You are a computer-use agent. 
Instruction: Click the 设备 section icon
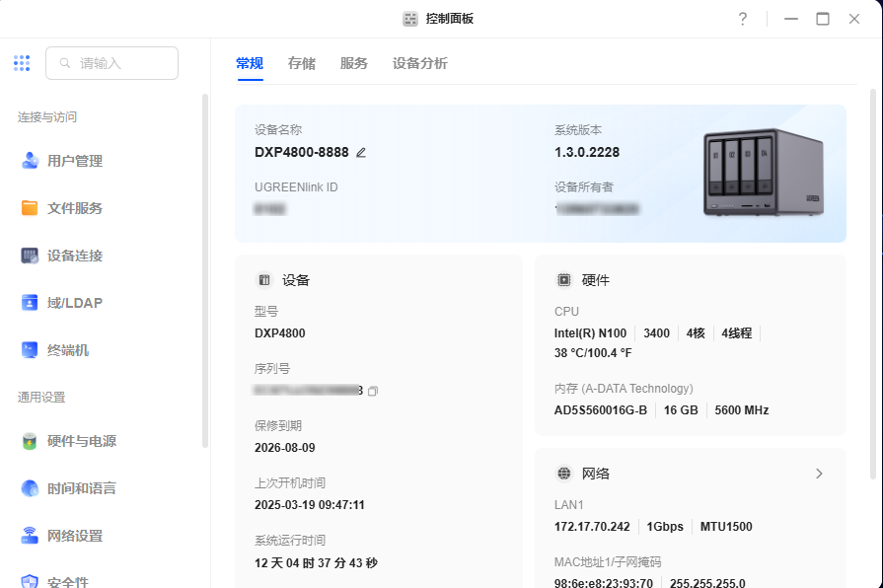[264, 280]
